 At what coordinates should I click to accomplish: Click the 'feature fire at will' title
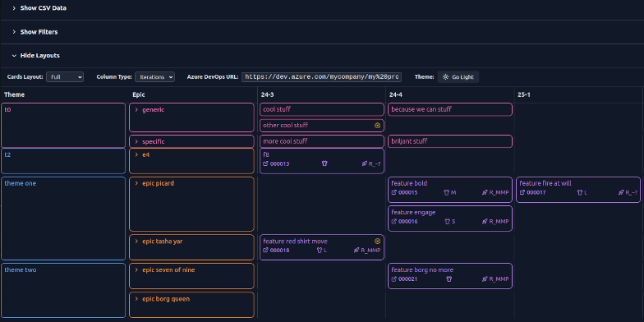pyautogui.click(x=545, y=184)
